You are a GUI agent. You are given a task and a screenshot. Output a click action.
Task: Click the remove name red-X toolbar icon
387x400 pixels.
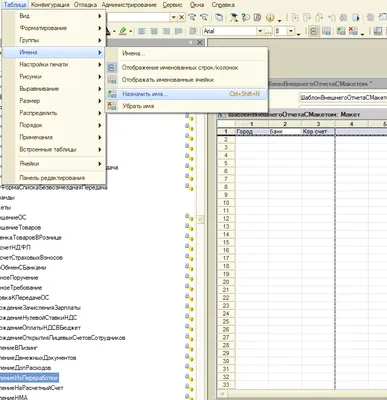(353, 31)
